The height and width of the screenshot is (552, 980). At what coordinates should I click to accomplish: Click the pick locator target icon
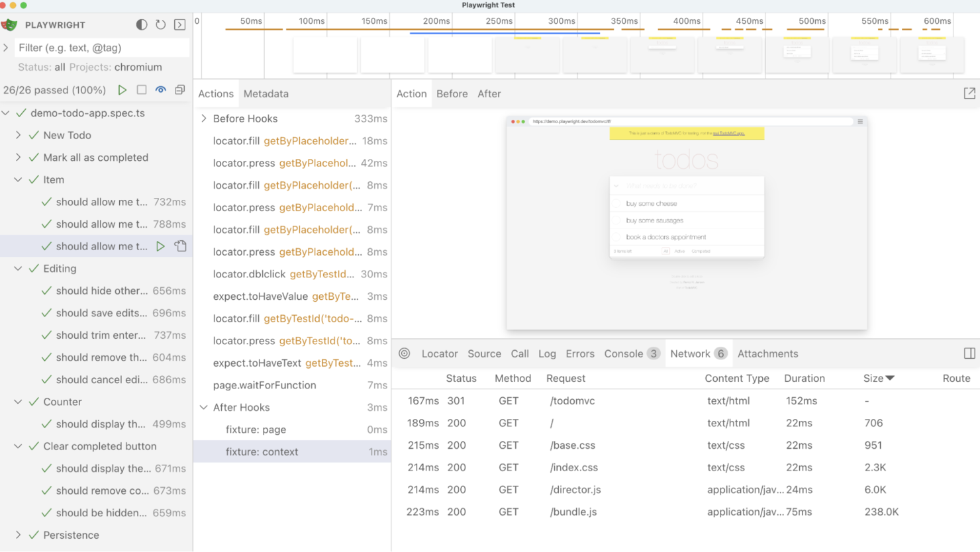click(x=405, y=353)
